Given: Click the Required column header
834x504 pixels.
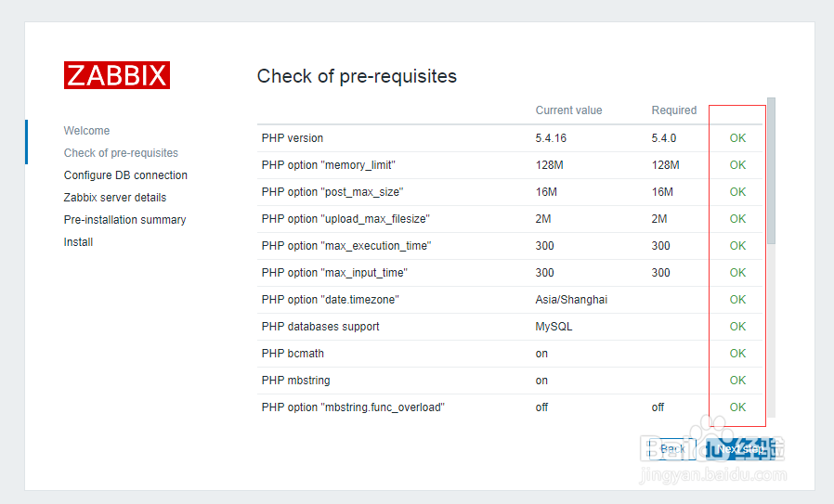Looking at the screenshot, I should coord(673,110).
